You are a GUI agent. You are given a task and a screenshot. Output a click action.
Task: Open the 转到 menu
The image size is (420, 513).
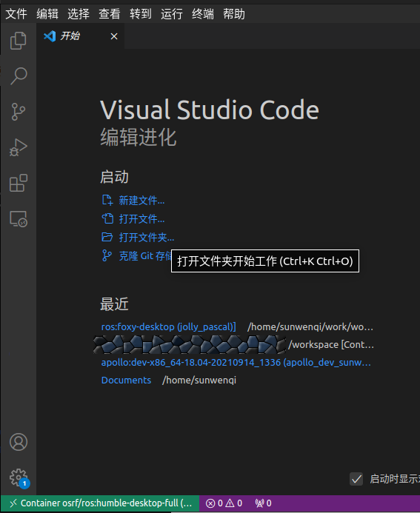point(141,14)
